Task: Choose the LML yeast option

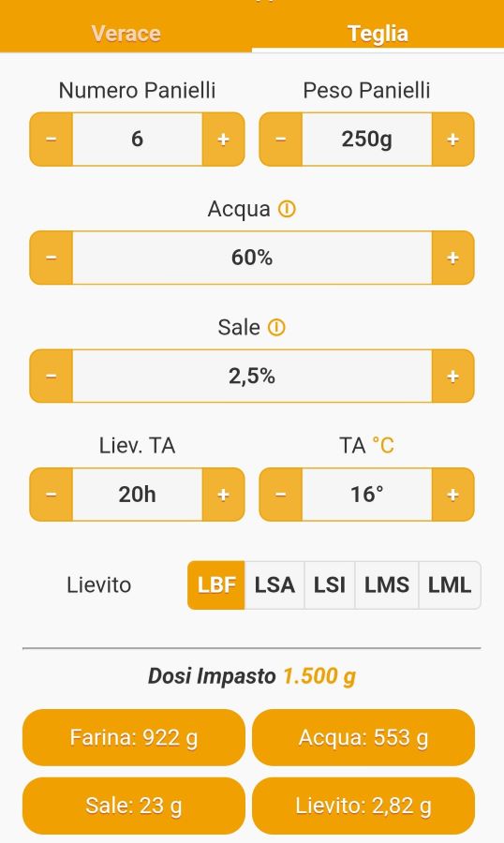Action: [450, 584]
